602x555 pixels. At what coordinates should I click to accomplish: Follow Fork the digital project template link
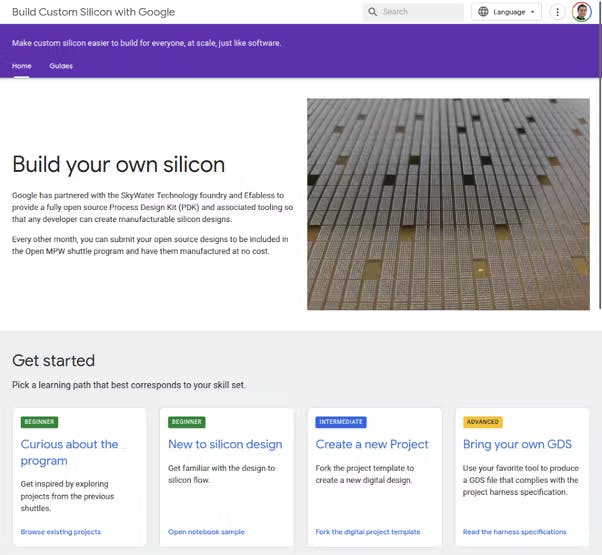[368, 532]
